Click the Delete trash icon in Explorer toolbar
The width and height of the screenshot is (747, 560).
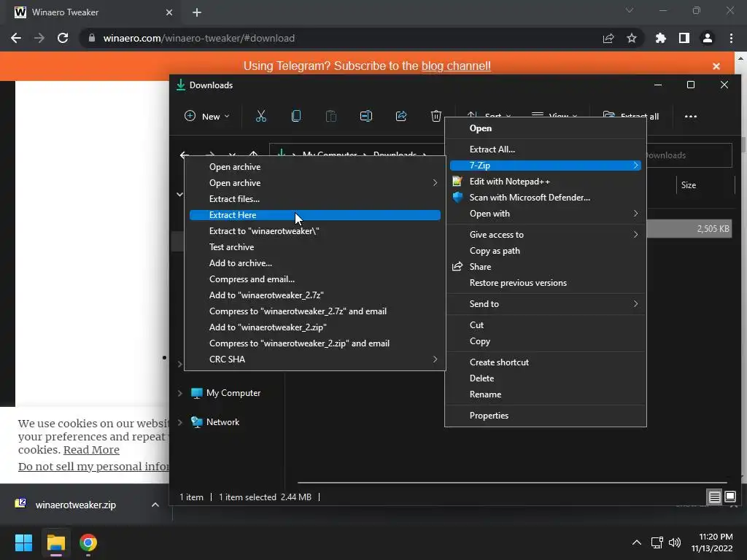click(436, 116)
